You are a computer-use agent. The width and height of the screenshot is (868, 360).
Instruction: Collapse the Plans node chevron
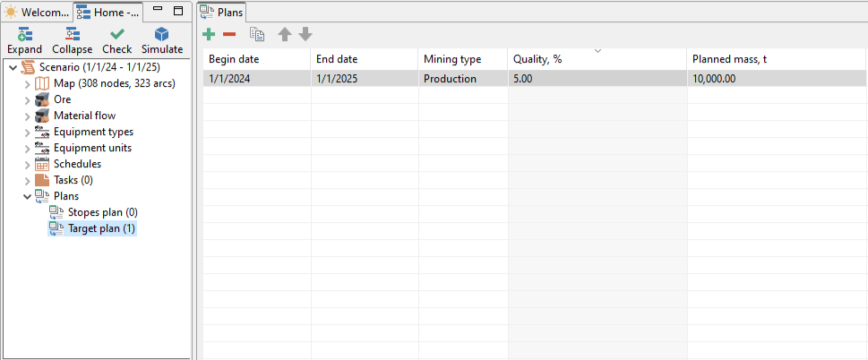coord(28,196)
